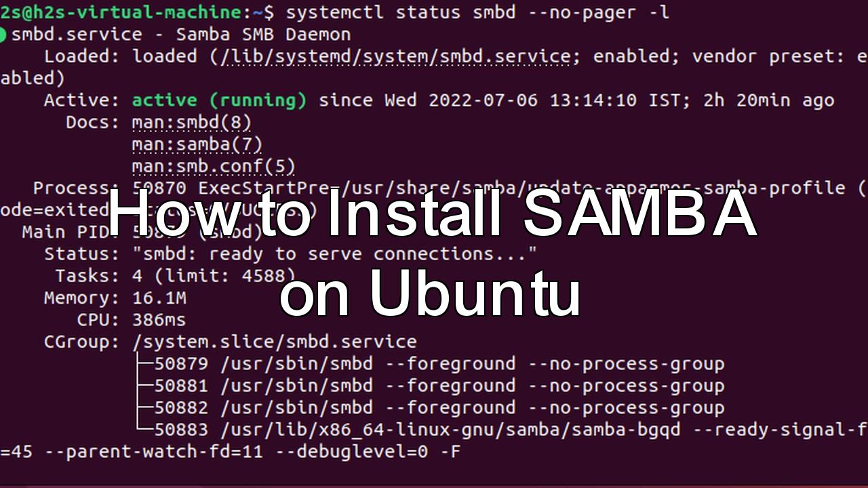This screenshot has width=868, height=488.
Task: Select the 50879 smbd process line
Action: coord(439,364)
